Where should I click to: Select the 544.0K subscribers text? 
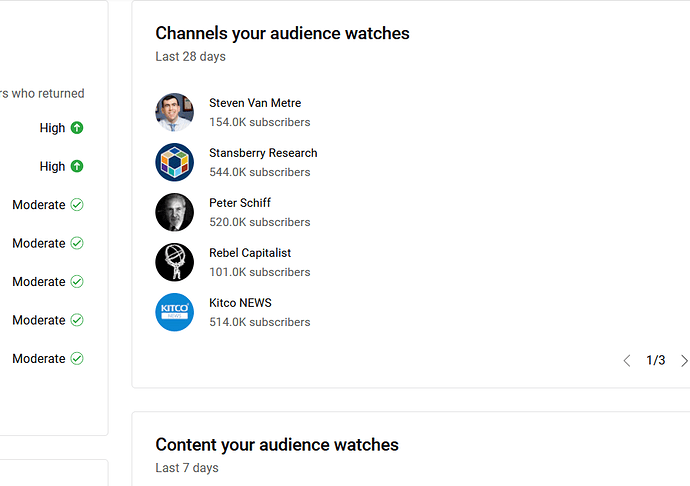tap(260, 172)
